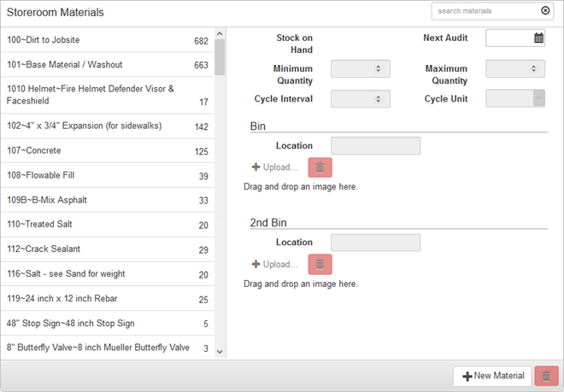564x392 pixels.
Task: Select 107~Concrete in the list
Action: click(107, 151)
